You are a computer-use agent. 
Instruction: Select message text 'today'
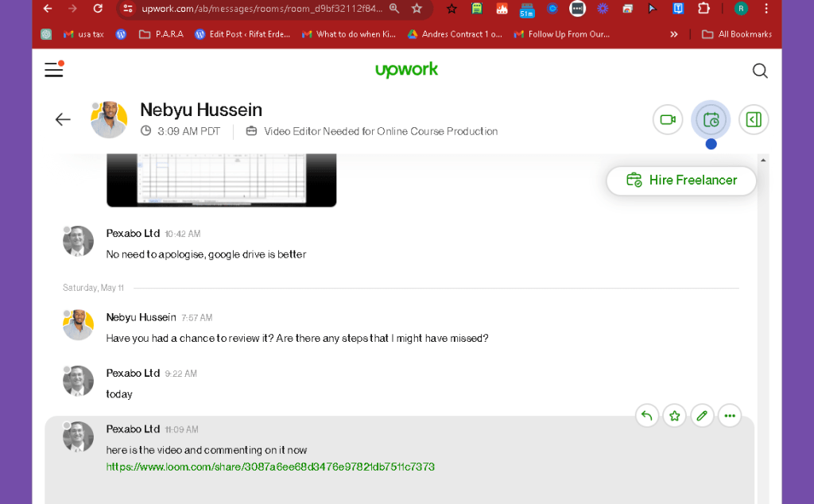119,394
